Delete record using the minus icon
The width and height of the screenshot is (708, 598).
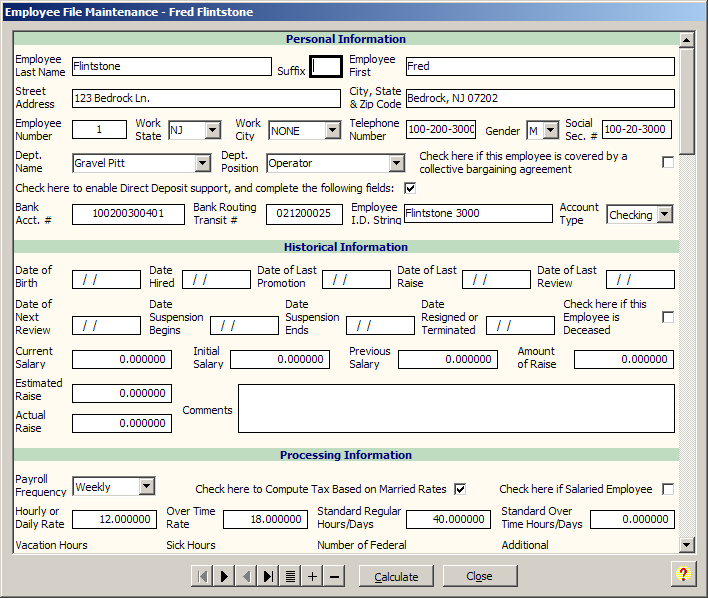pyautogui.click(x=334, y=576)
